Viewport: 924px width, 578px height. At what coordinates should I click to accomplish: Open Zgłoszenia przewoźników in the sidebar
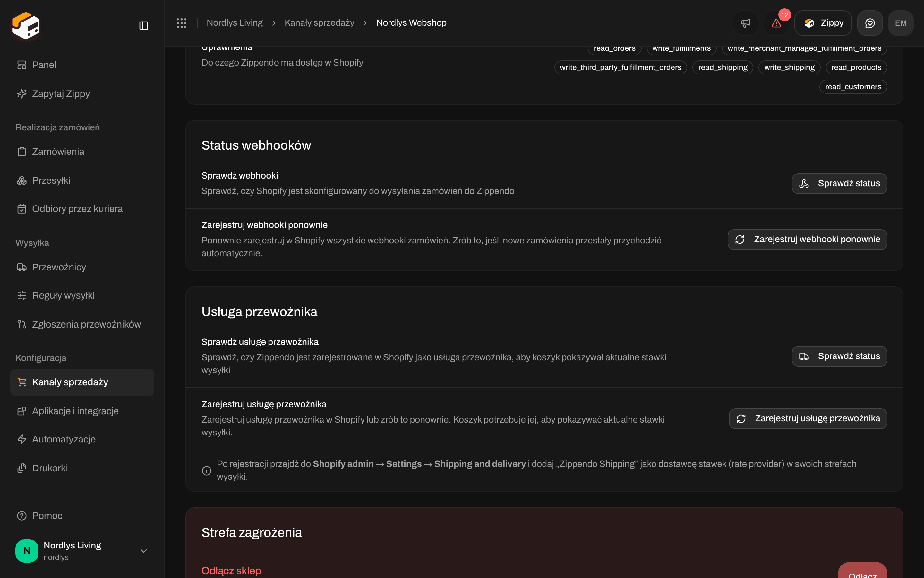click(82, 324)
